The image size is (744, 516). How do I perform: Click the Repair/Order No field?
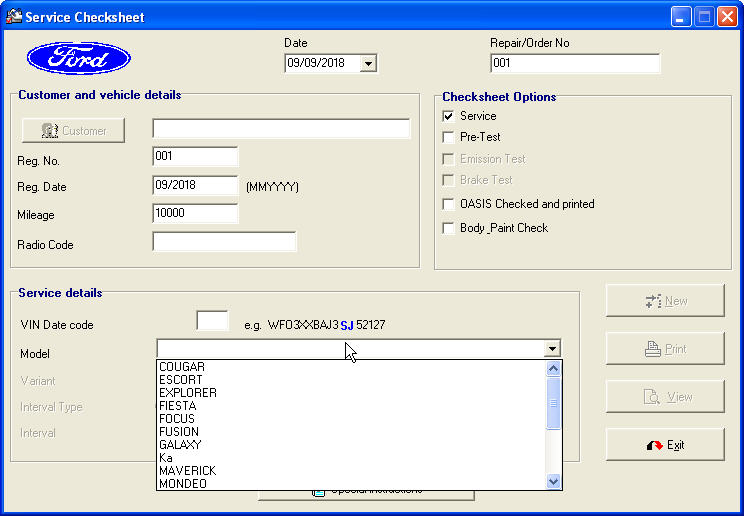pyautogui.click(x=575, y=63)
